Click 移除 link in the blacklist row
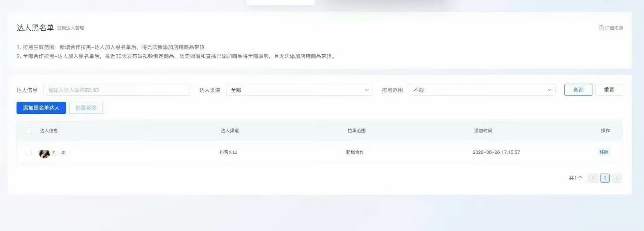Viewport: 644px width, 231px height. [604, 152]
